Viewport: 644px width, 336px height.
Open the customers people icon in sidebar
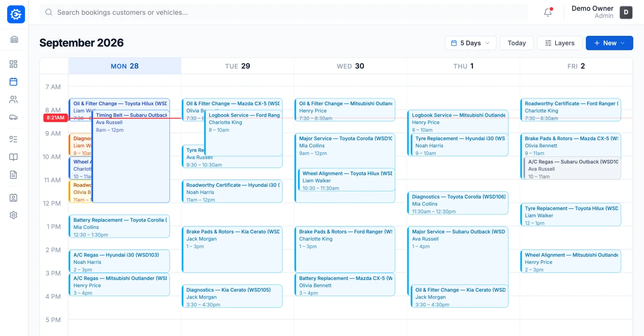click(13, 100)
